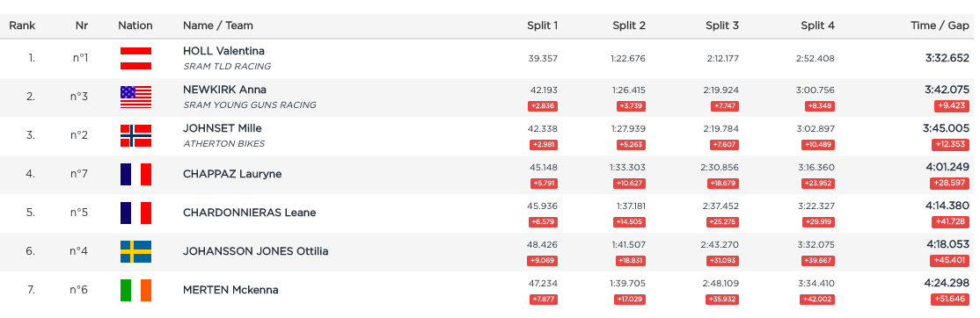This screenshot has width=980, height=318.
Task: Sort by the Rank column header
Action: coord(22,25)
